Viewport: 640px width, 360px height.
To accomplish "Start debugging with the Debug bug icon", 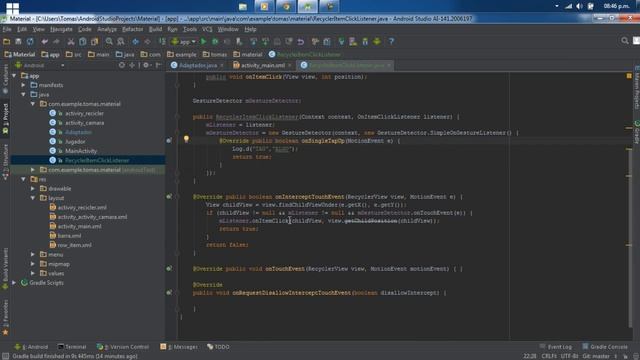I will click(x=215, y=42).
